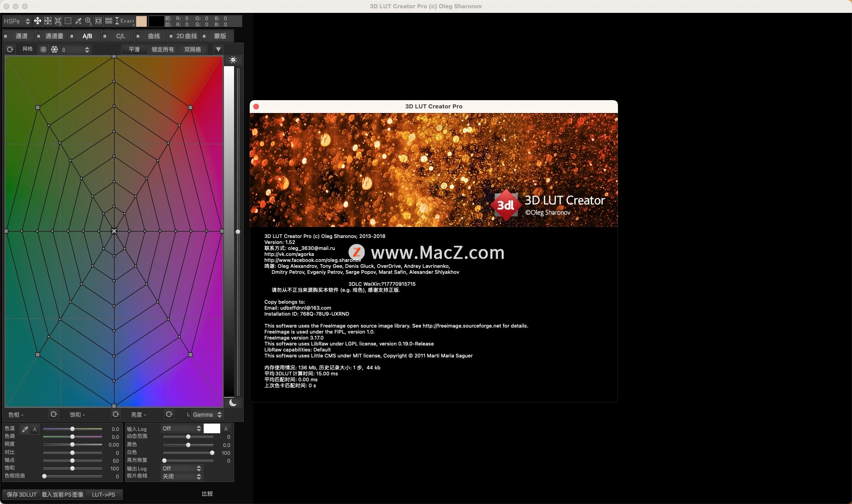Reset saturation (饱和) with its circular arrow
852x504 pixels.
[115, 414]
